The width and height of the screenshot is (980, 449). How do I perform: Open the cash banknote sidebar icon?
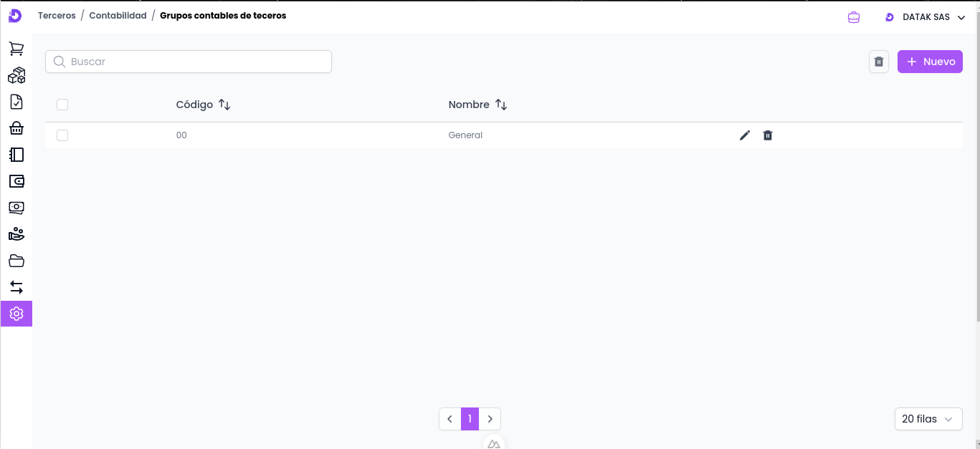pos(16,208)
